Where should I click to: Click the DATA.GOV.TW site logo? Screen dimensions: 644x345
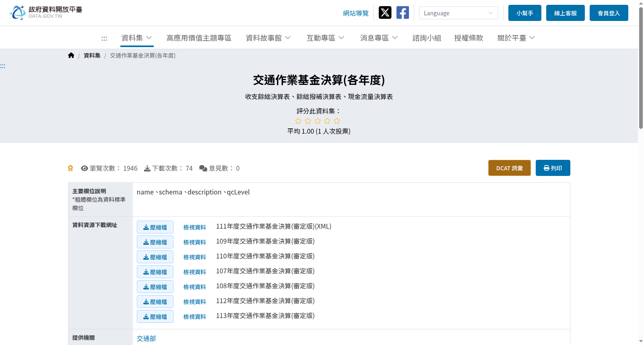46,12
